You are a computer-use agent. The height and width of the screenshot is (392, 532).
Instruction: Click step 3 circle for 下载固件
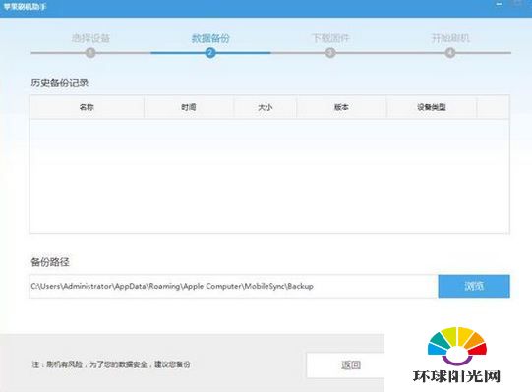click(x=330, y=53)
